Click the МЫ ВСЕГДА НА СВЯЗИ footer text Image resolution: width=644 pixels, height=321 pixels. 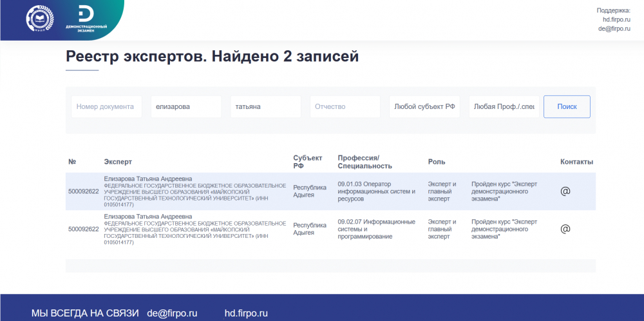[86, 313]
